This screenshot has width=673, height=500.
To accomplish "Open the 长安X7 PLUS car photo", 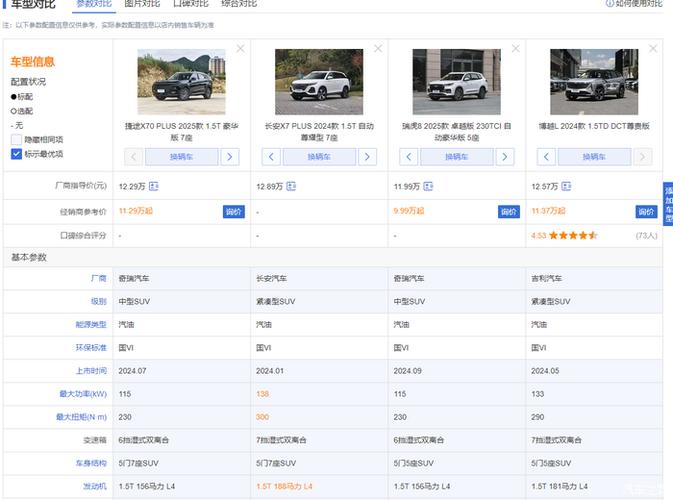I will click(319, 82).
